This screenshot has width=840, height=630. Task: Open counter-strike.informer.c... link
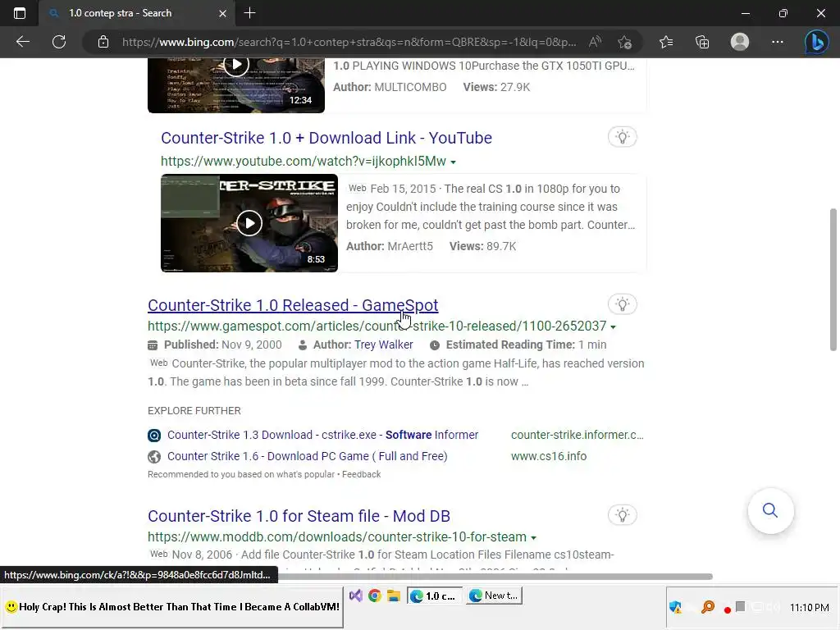tap(577, 435)
